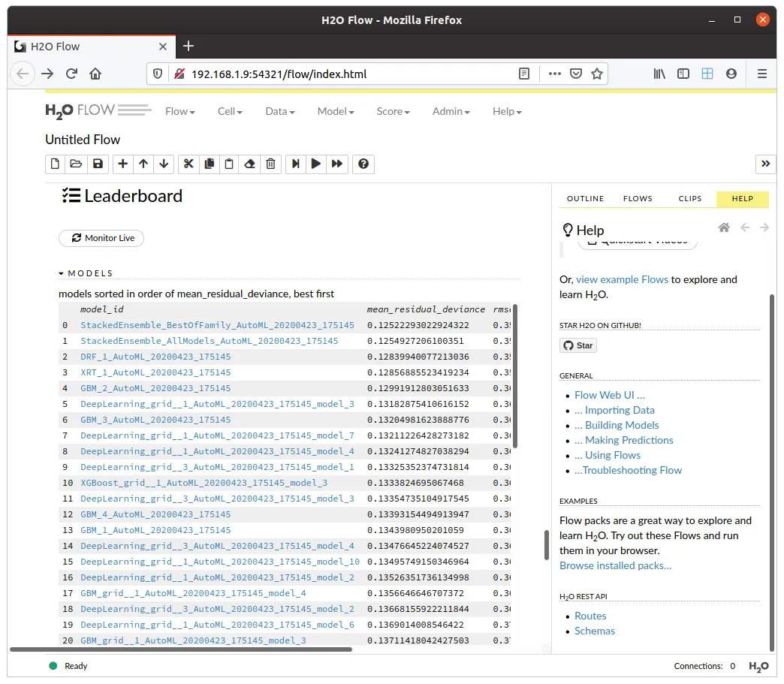Open the DRF_1_AutoML_20200423_175145 model link
The height and width of the screenshot is (684, 784).
click(155, 357)
